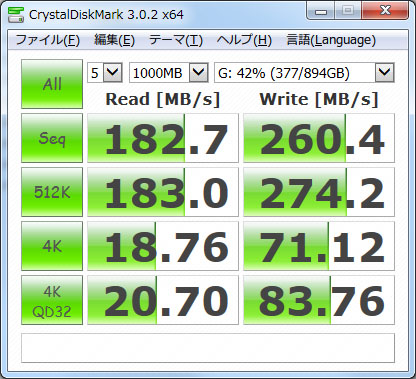This screenshot has width=416, height=379.
Task: Click the CrystalDiskMark title bar icon
Action: click(15, 15)
